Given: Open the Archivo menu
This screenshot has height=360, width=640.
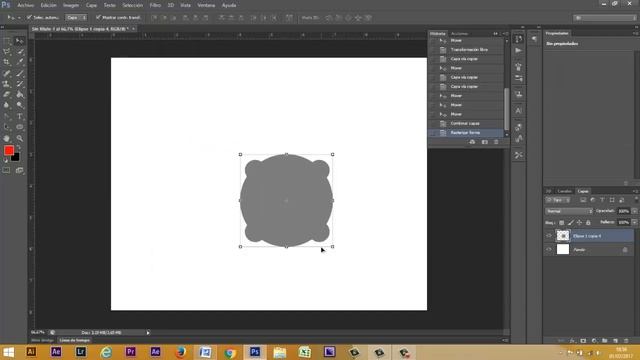Looking at the screenshot, I should pos(25,5).
